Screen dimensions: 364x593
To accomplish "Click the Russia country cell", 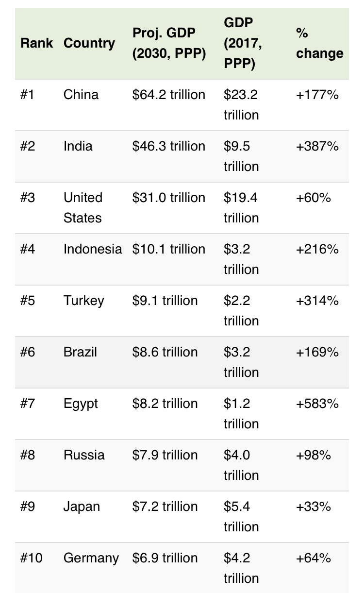I will click(x=84, y=455).
